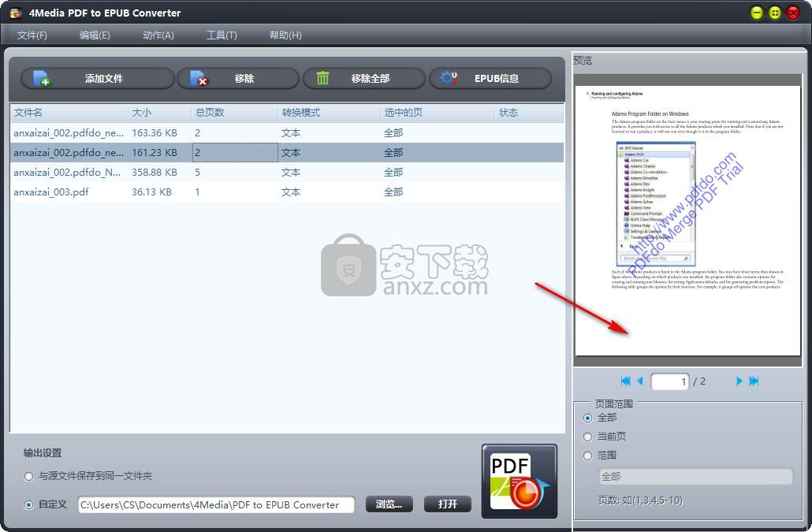Open the 文件(F) menu
Viewport: 812px width, 532px height.
coord(32,35)
